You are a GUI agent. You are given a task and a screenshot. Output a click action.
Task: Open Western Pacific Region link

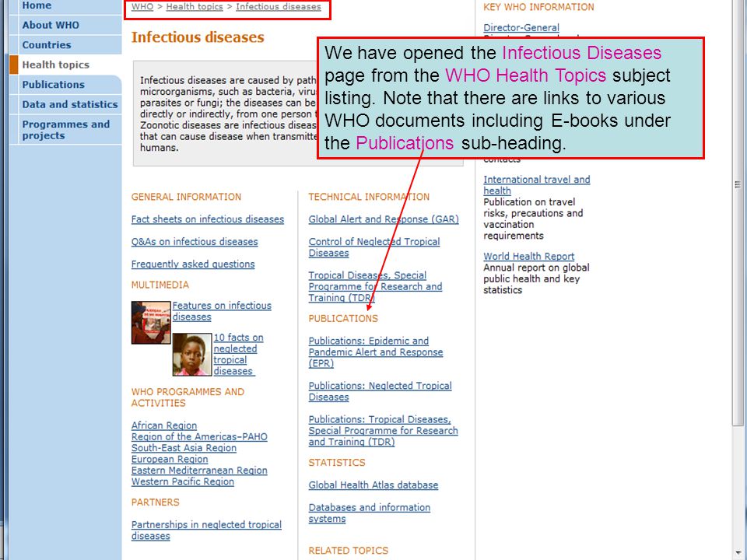pos(182,481)
